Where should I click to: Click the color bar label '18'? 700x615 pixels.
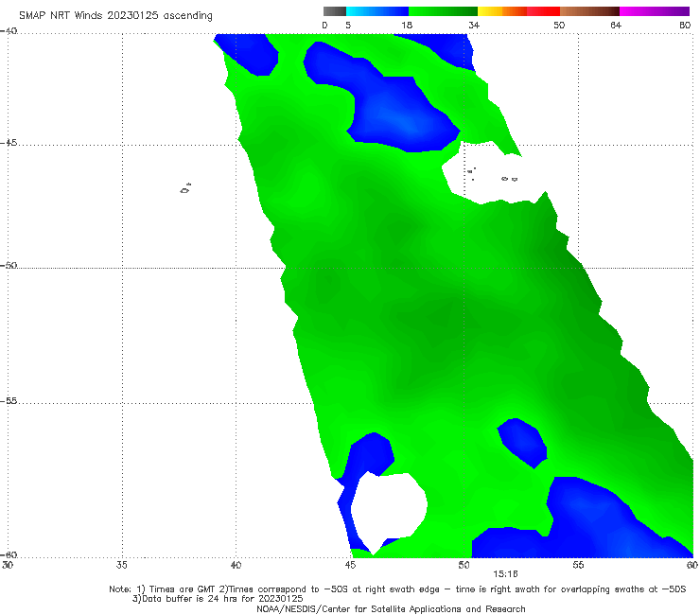pos(407,25)
